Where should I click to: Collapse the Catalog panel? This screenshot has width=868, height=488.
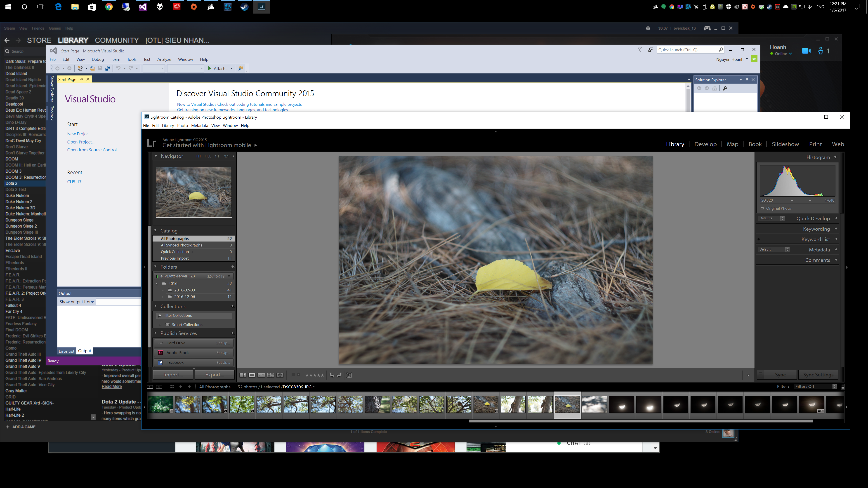point(156,231)
